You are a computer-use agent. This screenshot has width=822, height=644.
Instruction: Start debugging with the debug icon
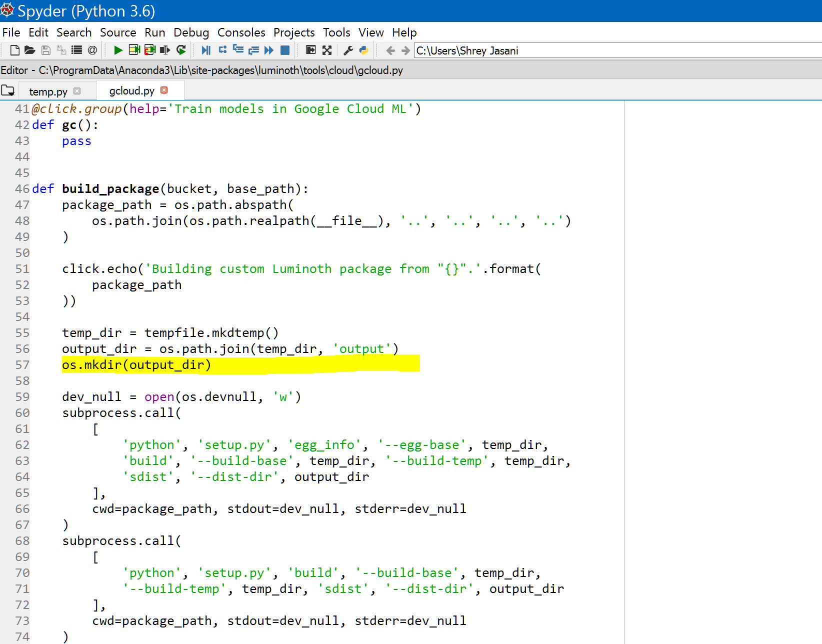(205, 50)
